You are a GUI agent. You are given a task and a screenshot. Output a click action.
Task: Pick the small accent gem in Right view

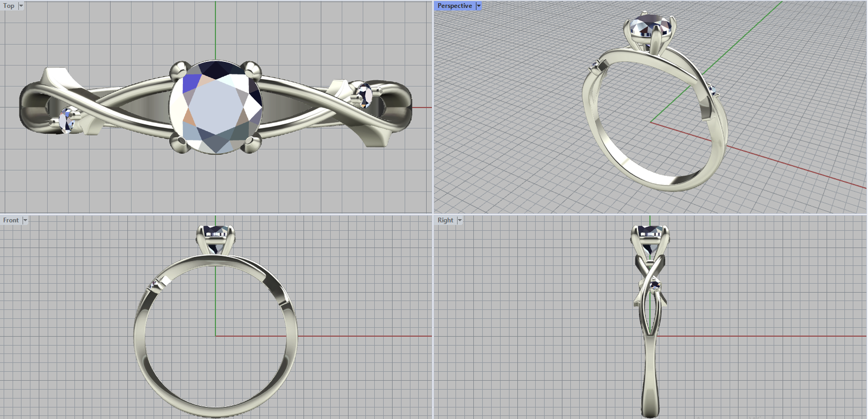655,284
